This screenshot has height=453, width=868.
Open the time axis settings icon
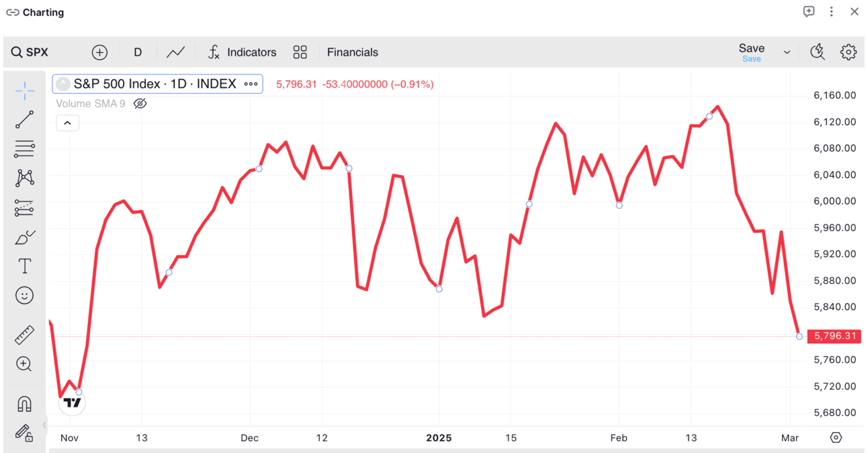click(836, 438)
